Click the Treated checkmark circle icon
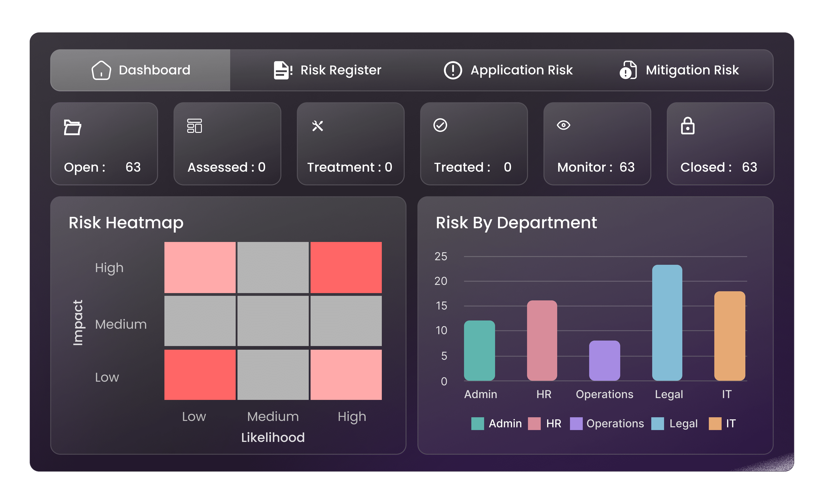Image resolution: width=823 pixels, height=504 pixels. tap(440, 125)
